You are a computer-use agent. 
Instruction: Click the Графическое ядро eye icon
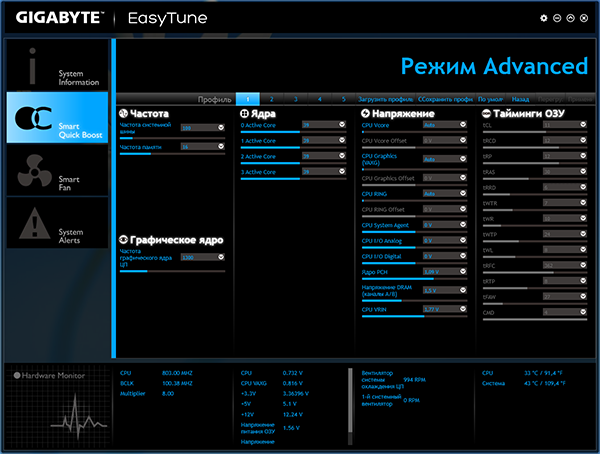[x=123, y=240]
